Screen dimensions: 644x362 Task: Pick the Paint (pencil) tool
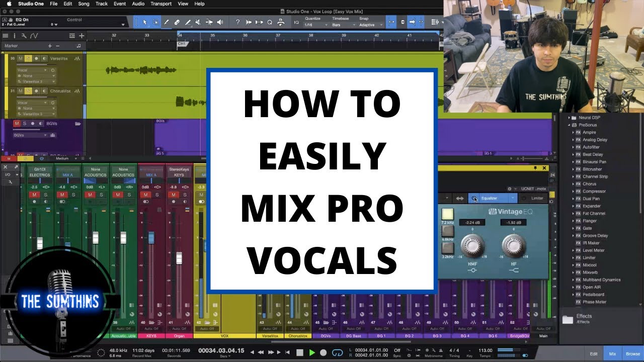point(188,22)
